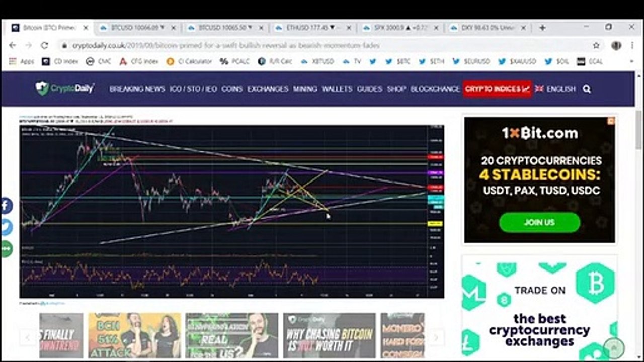Open the COINS menu item

[232, 89]
